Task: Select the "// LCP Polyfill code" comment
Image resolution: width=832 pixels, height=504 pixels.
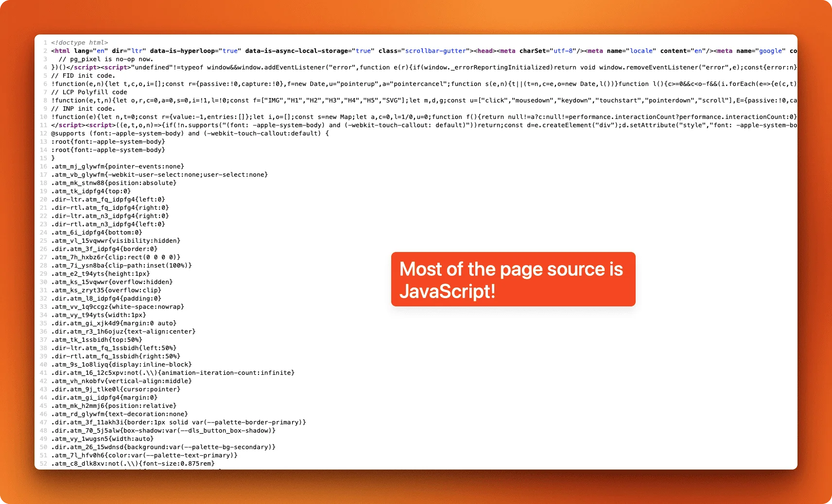Action: (x=88, y=92)
